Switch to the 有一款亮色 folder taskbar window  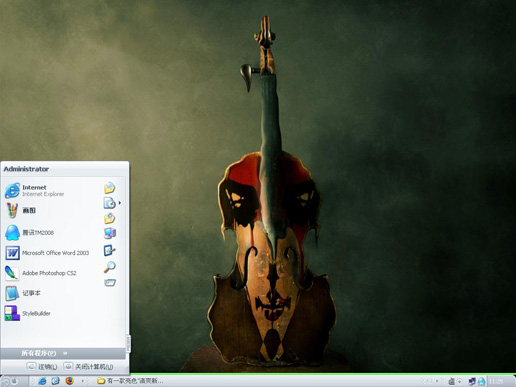(x=130, y=381)
